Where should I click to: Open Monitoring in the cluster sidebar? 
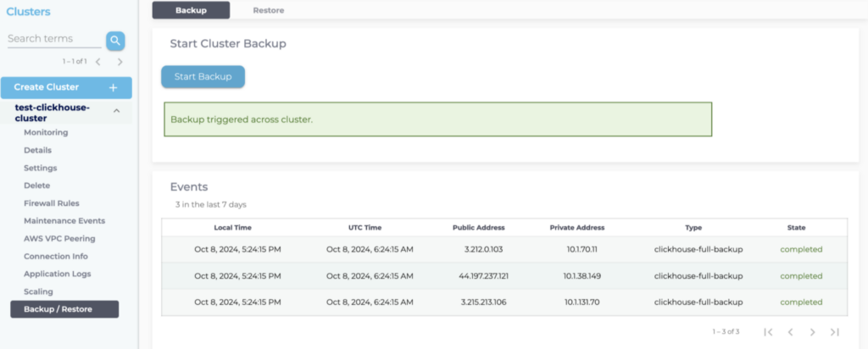point(46,132)
